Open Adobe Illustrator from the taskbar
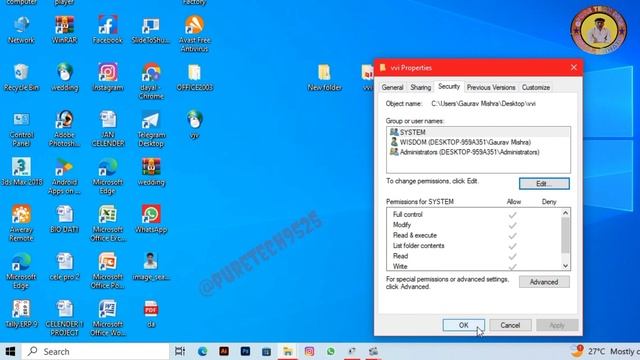This screenshot has width=640, height=360. pos(224,351)
